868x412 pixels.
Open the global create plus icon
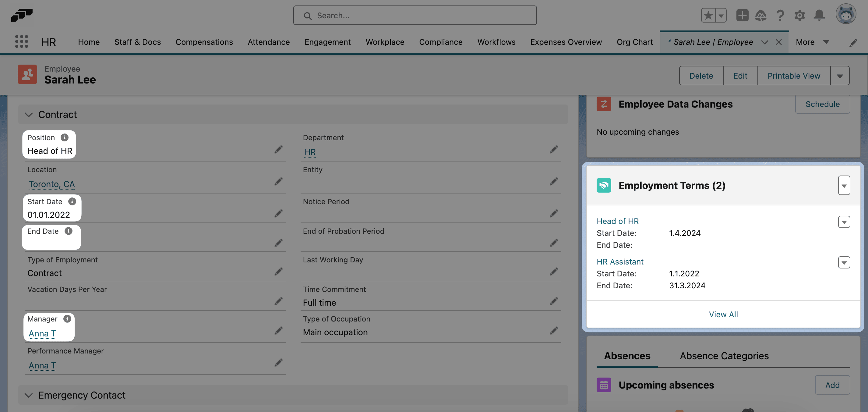tap(742, 15)
